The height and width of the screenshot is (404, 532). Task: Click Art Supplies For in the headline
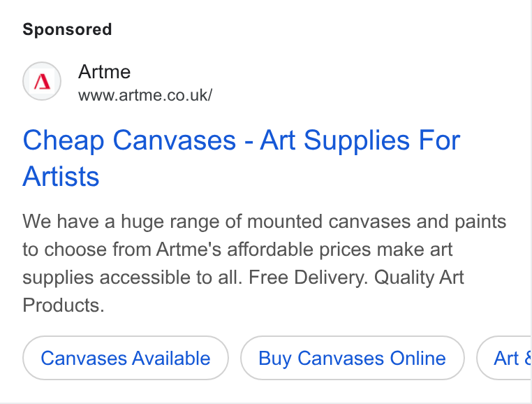tap(360, 140)
